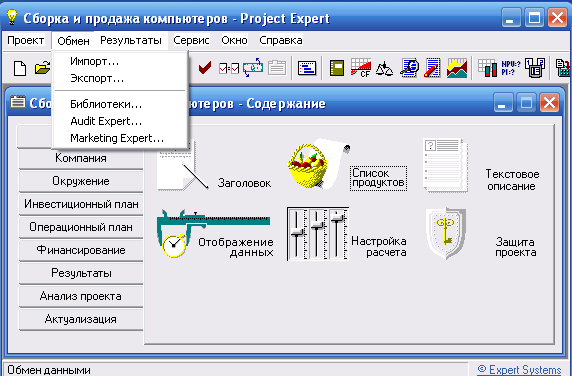The width and height of the screenshot is (572, 376).
Task: Choose Экспорт... from the Обмен menu
Action: pyautogui.click(x=120, y=78)
